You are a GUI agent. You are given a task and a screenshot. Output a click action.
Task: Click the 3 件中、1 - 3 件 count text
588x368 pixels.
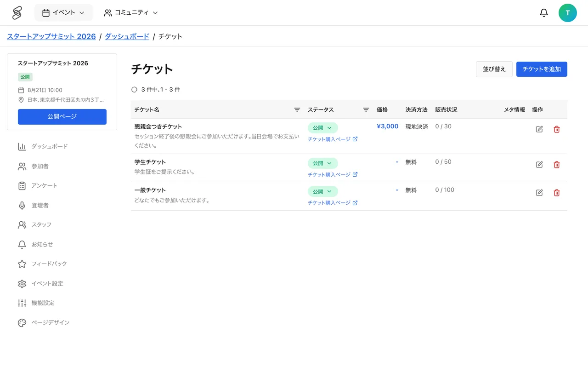(x=161, y=90)
